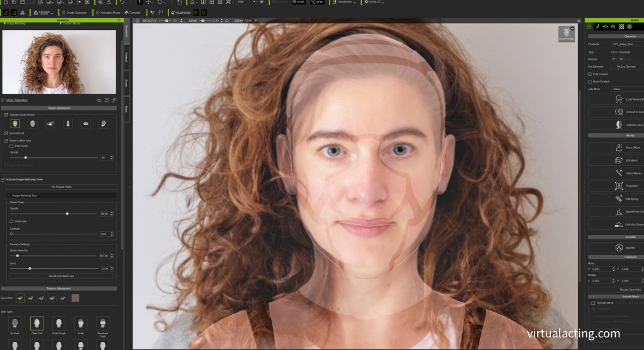Choose the Clean Soft skin type
The height and width of the screenshot is (350, 644).
[36, 324]
